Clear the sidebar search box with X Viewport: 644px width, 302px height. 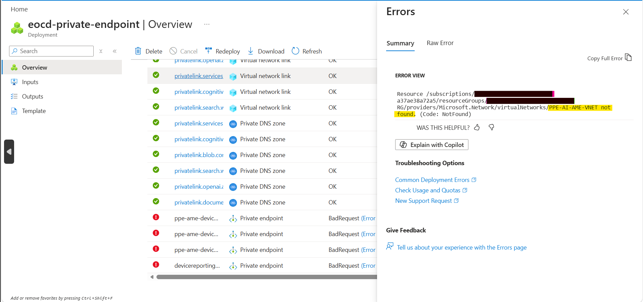(101, 51)
